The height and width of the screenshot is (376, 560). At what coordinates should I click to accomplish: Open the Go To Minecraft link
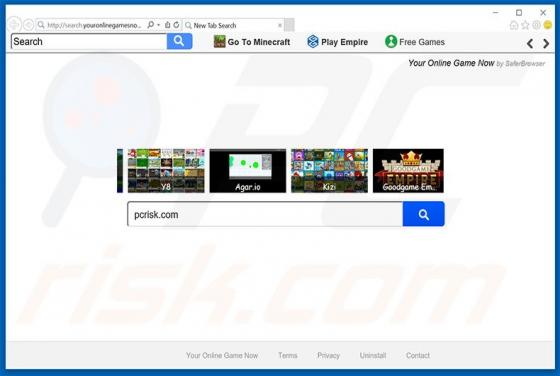259,42
